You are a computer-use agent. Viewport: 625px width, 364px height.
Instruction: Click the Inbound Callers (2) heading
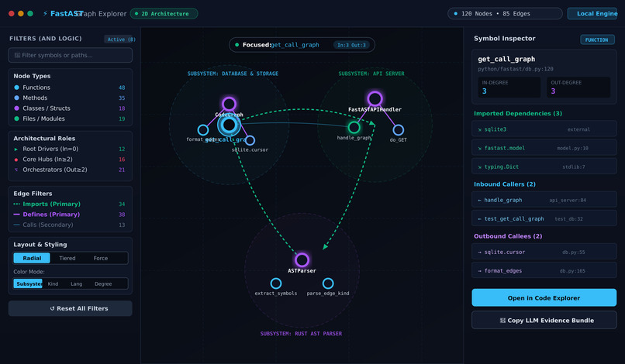click(504, 184)
